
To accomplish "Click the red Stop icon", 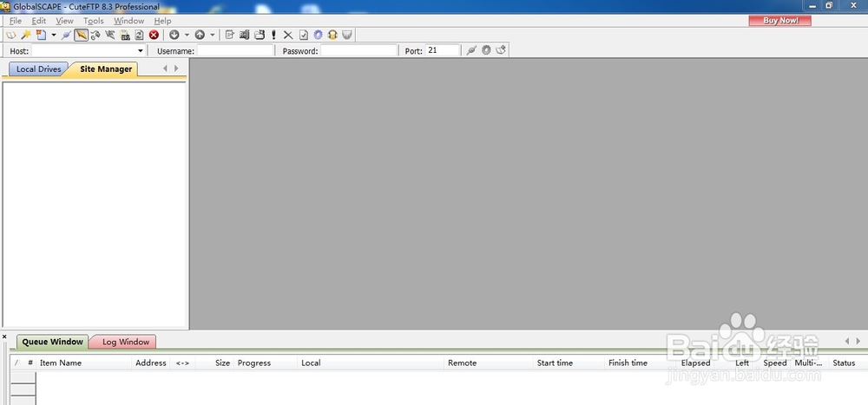I will (154, 35).
